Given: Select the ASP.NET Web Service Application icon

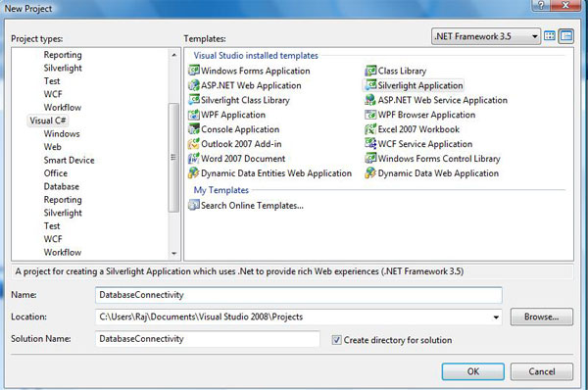Looking at the screenshot, I should pos(370,100).
